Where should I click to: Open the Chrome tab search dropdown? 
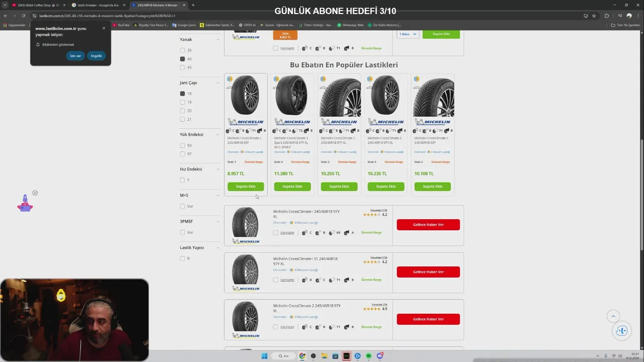(5, 5)
